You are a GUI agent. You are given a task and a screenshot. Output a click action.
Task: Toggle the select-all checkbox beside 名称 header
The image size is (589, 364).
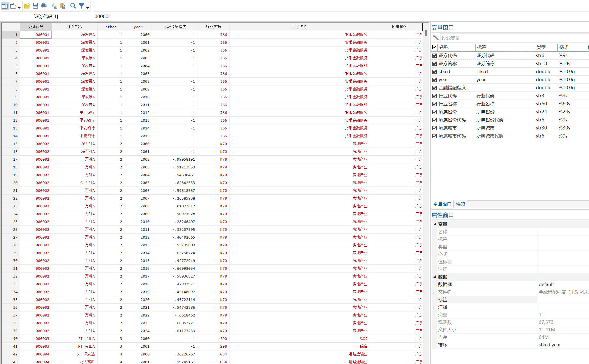coord(434,47)
